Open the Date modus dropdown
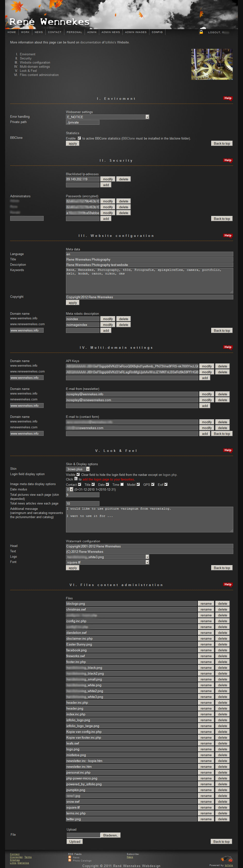This screenshot has height=868, width=243. [69, 490]
